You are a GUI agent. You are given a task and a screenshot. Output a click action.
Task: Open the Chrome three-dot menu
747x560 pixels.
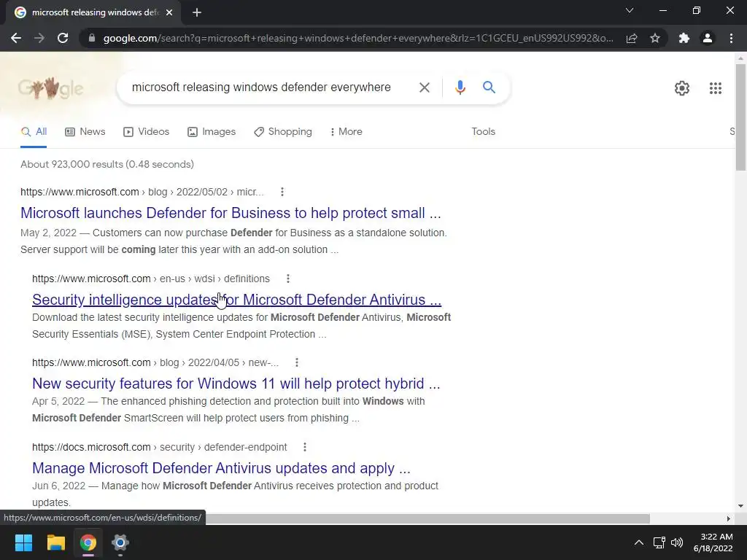731,38
